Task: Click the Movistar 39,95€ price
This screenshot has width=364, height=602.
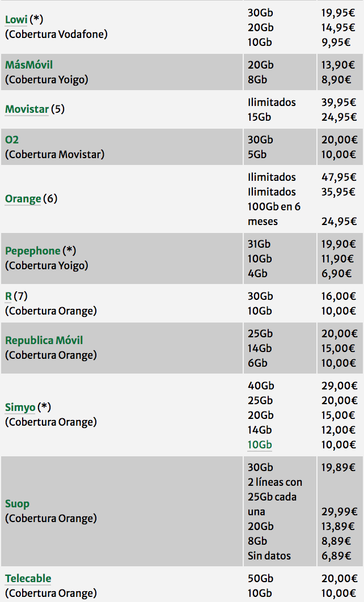Action: pos(338,102)
